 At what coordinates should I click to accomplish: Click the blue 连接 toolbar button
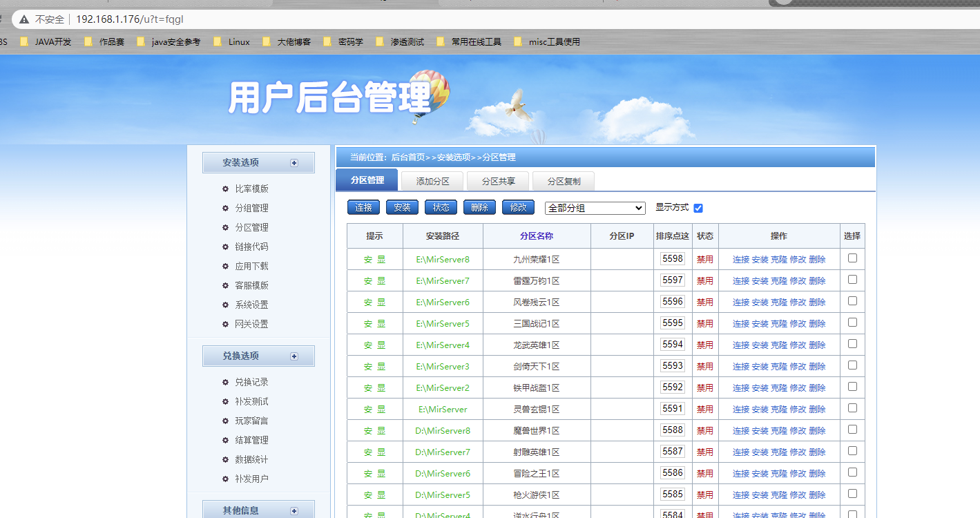[x=363, y=207]
